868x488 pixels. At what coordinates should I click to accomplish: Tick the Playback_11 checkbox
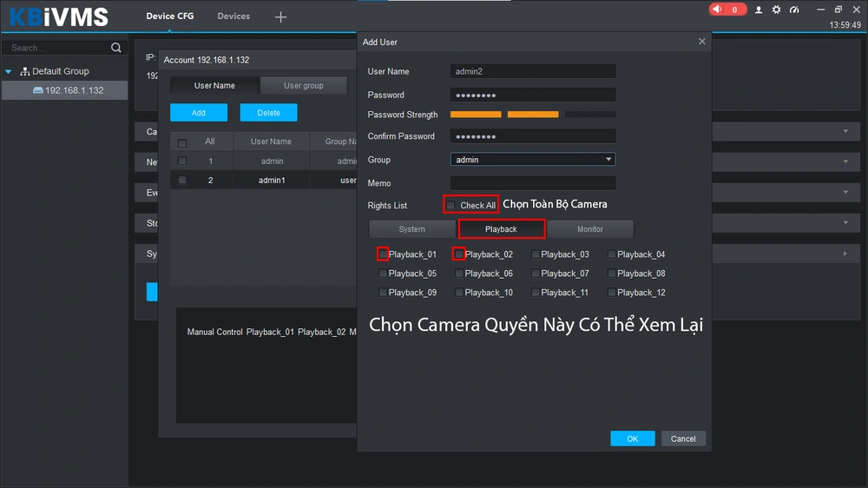pos(535,292)
